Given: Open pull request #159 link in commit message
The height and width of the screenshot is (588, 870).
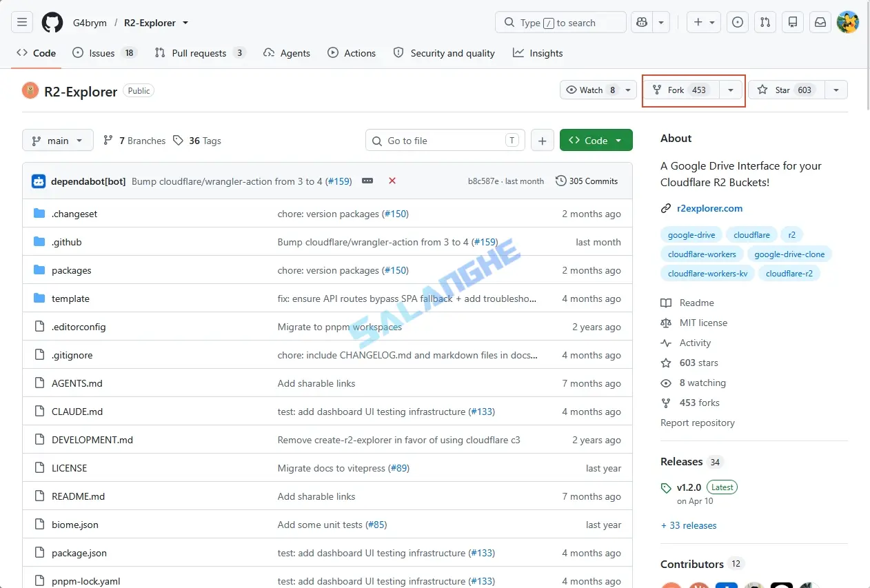Looking at the screenshot, I should pos(338,181).
